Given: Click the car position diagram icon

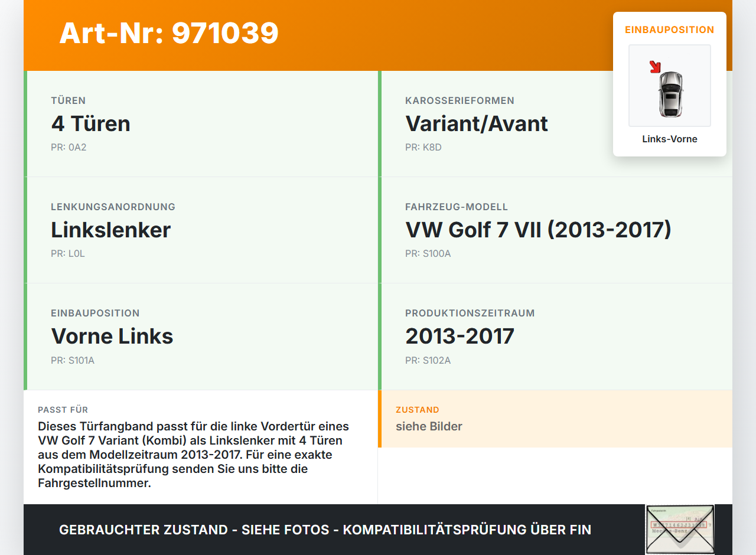Looking at the screenshot, I should [x=669, y=86].
